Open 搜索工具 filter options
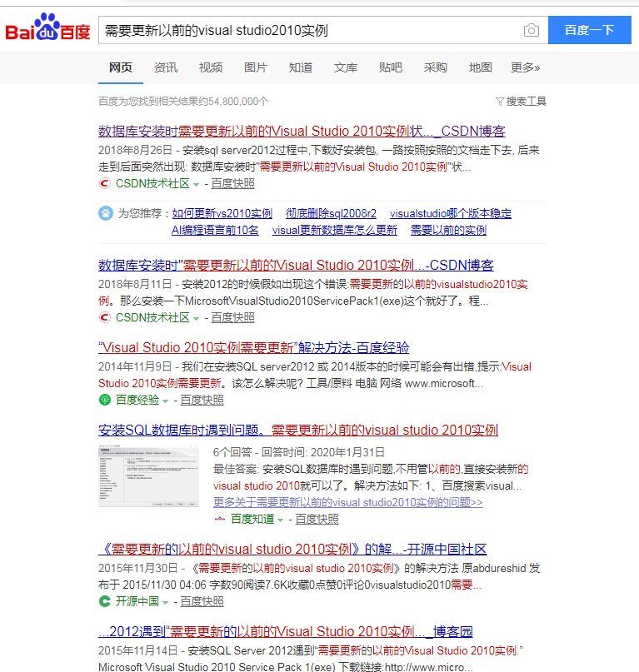 (x=526, y=101)
